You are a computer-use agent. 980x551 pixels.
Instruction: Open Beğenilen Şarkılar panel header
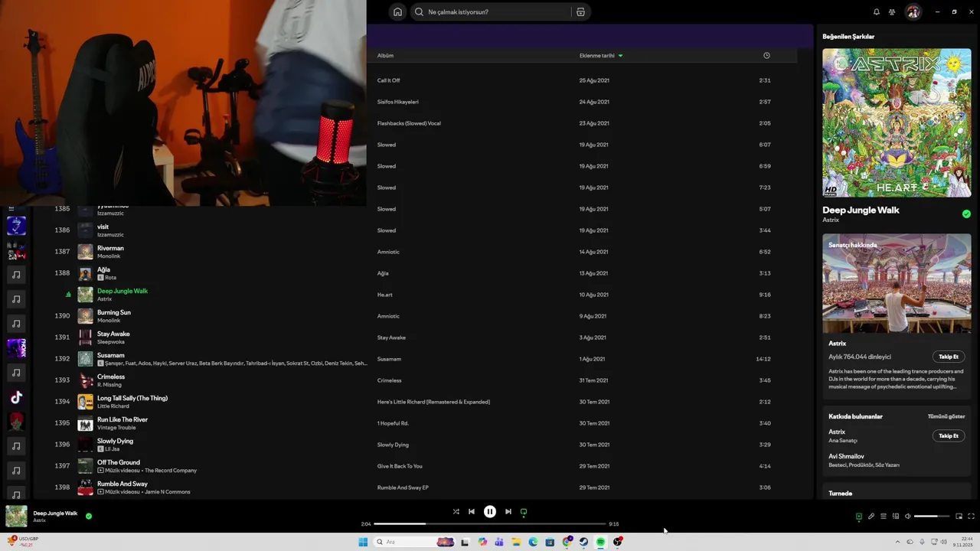[x=848, y=36]
